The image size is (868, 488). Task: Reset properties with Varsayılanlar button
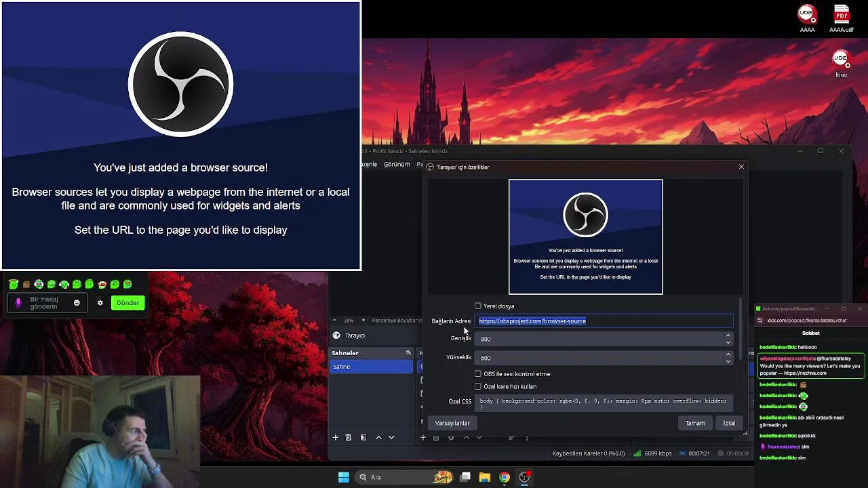[452, 423]
